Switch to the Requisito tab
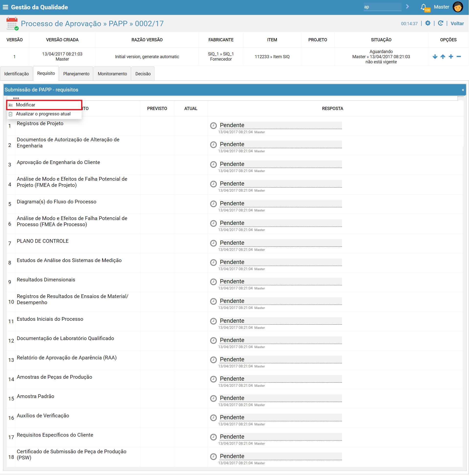This screenshot has height=476, width=469. [46, 73]
